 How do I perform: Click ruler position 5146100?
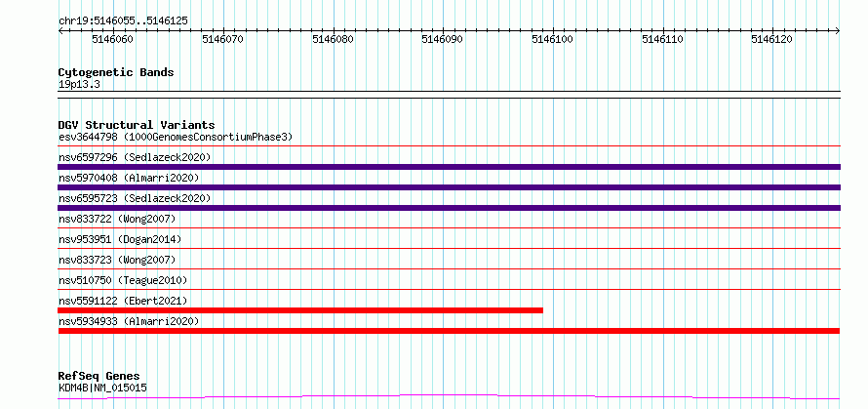coord(552,39)
